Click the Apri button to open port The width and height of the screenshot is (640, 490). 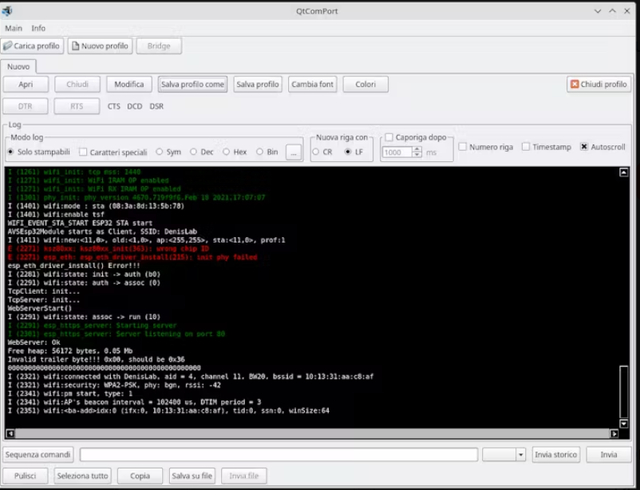coord(26,84)
